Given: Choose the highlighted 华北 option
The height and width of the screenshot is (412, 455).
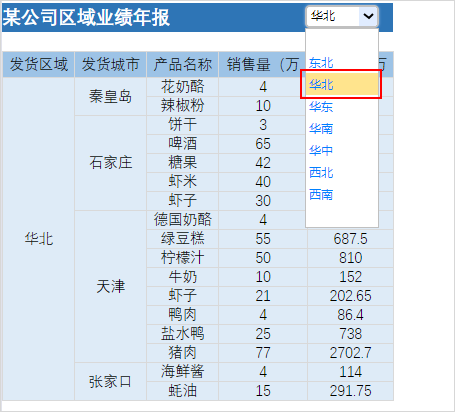Looking at the screenshot, I should (342, 85).
